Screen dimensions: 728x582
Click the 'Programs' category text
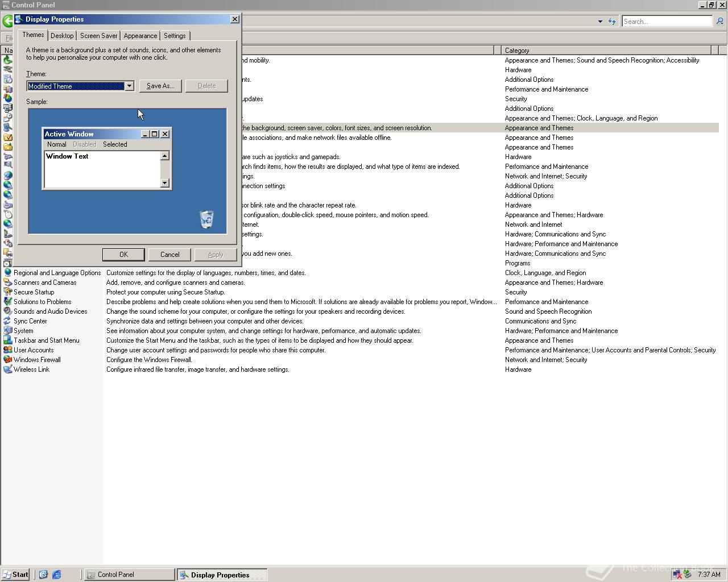[x=518, y=263]
